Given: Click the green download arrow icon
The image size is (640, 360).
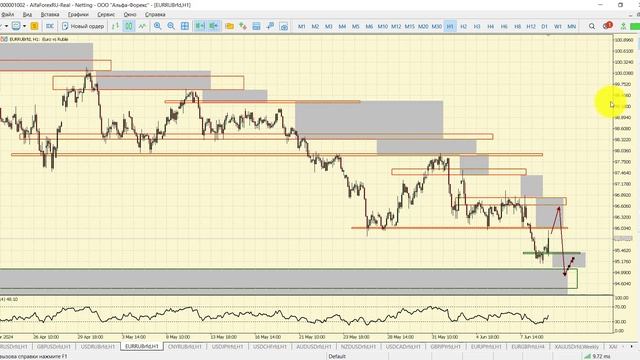Looking at the screenshot, I should (623, 26).
